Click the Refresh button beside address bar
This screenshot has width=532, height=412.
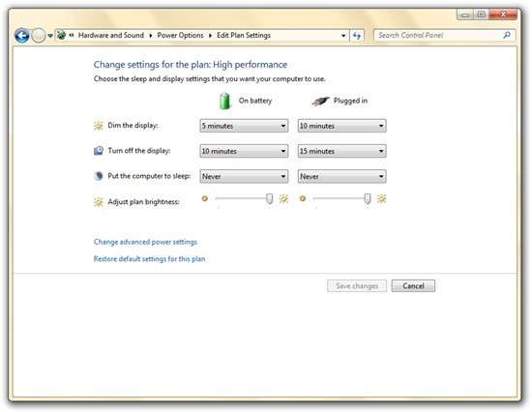(x=357, y=35)
